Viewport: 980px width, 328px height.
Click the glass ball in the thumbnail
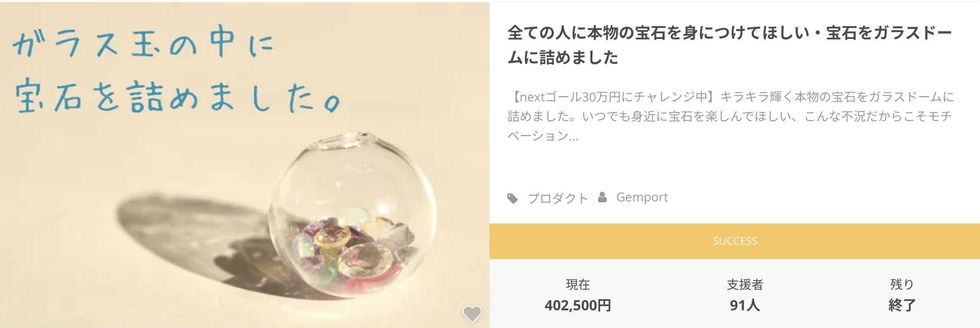(x=354, y=186)
